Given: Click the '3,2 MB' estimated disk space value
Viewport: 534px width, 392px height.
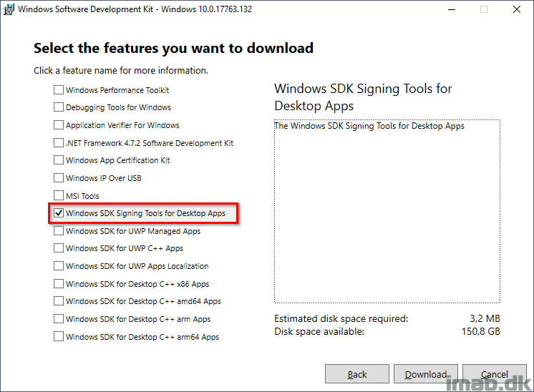Looking at the screenshot, I should click(x=485, y=318).
